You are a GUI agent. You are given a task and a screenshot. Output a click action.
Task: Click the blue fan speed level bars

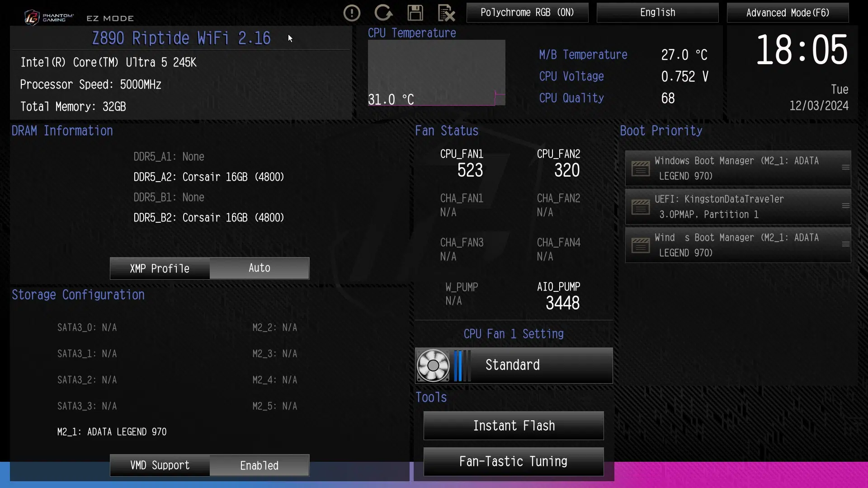click(x=462, y=366)
